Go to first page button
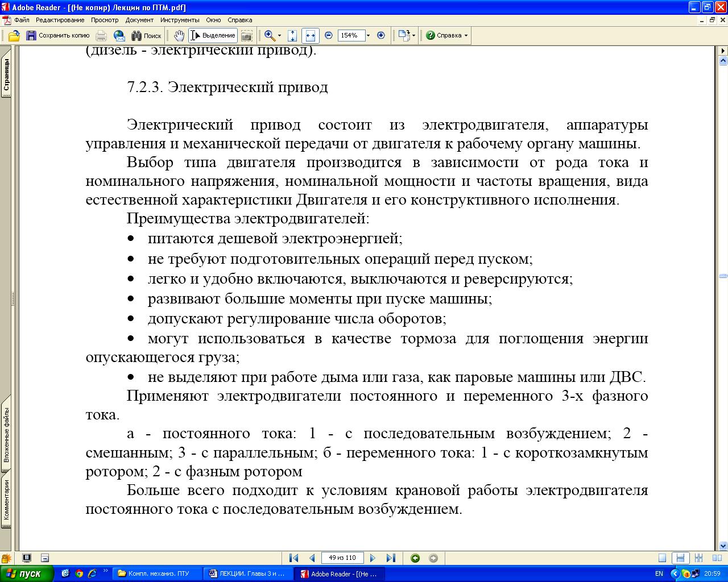728x582 pixels. click(x=293, y=558)
